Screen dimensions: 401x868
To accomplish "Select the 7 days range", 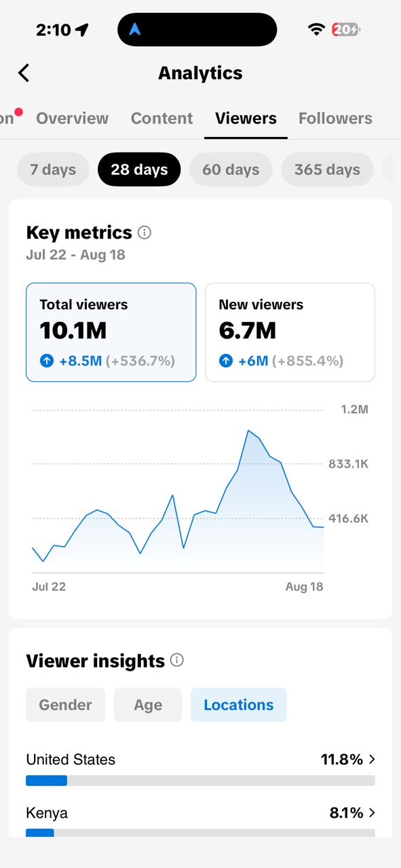I will tap(53, 169).
